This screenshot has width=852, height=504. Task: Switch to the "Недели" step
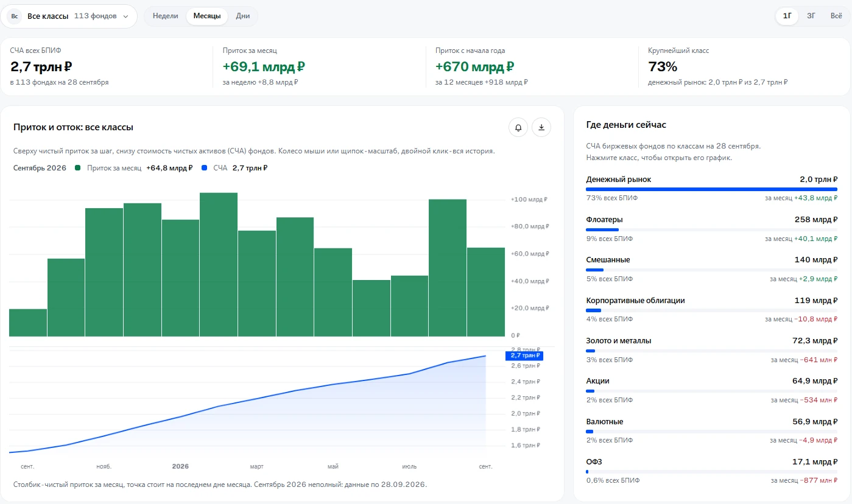tap(166, 16)
